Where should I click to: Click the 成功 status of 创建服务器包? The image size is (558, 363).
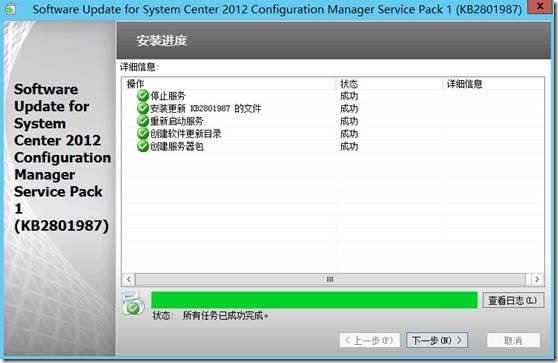[x=349, y=147]
